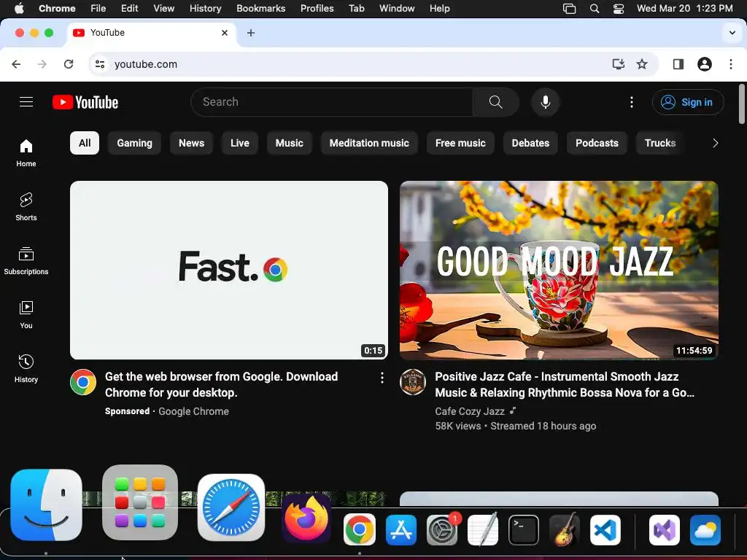Click the page vertical scrollbar
The height and width of the screenshot is (560, 747).
tap(741, 104)
